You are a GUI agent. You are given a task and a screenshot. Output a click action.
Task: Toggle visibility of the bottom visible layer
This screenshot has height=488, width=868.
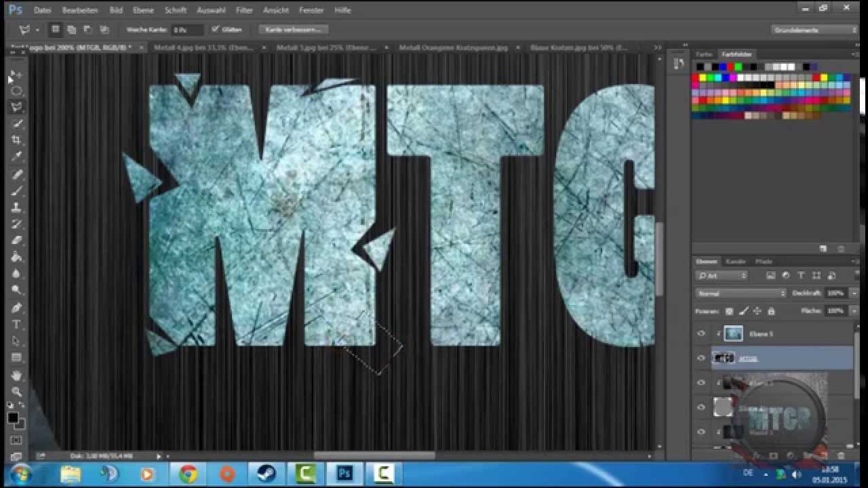tap(701, 431)
